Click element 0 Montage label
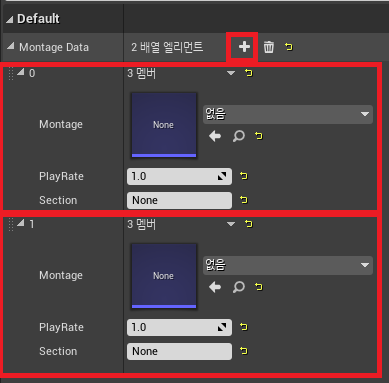 click(x=61, y=124)
